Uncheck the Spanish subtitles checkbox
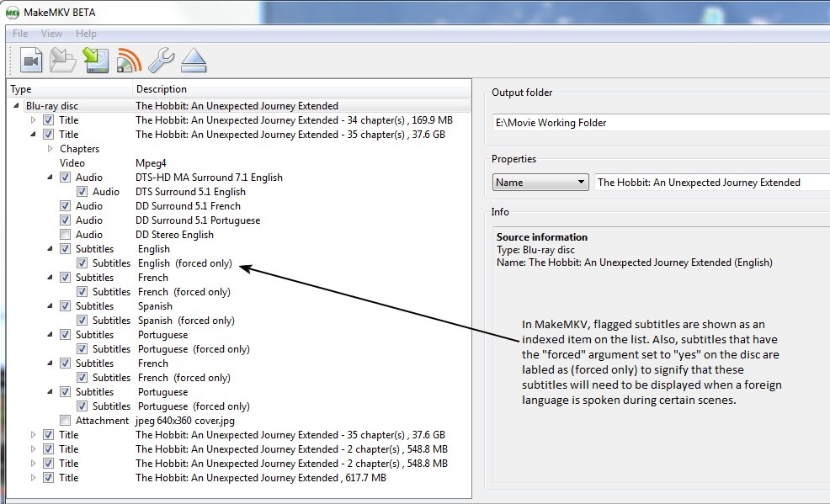Image resolution: width=830 pixels, height=504 pixels. [65, 305]
